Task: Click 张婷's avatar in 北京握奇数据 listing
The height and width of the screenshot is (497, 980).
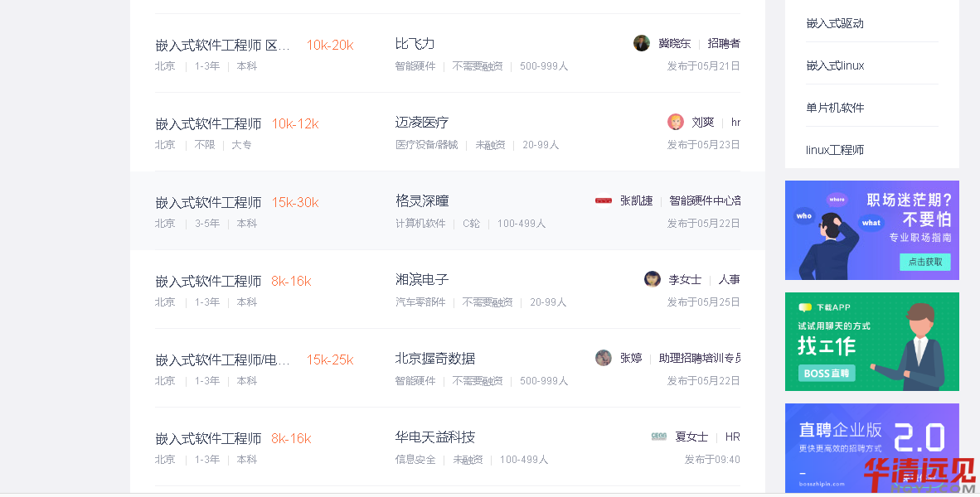Action: [x=603, y=357]
